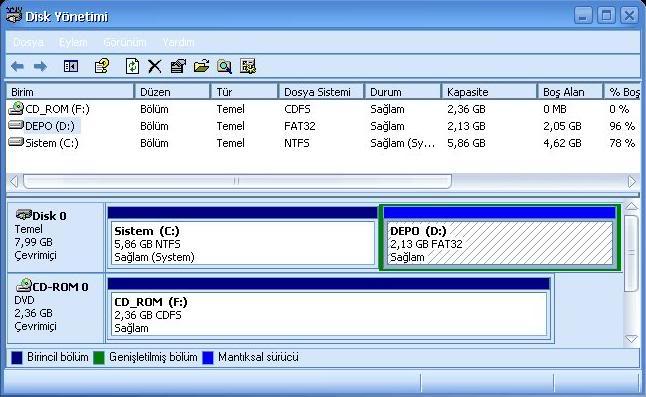Image resolution: width=646 pixels, height=397 pixels.
Task: Click the volume list horizontal scrollbar thumb
Action: point(237,181)
